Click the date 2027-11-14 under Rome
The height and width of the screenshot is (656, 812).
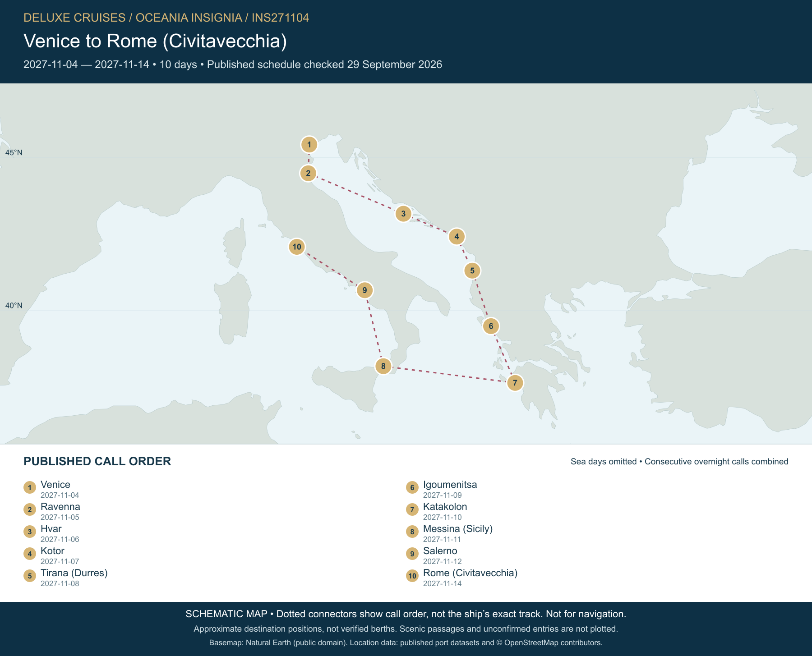pyautogui.click(x=443, y=583)
